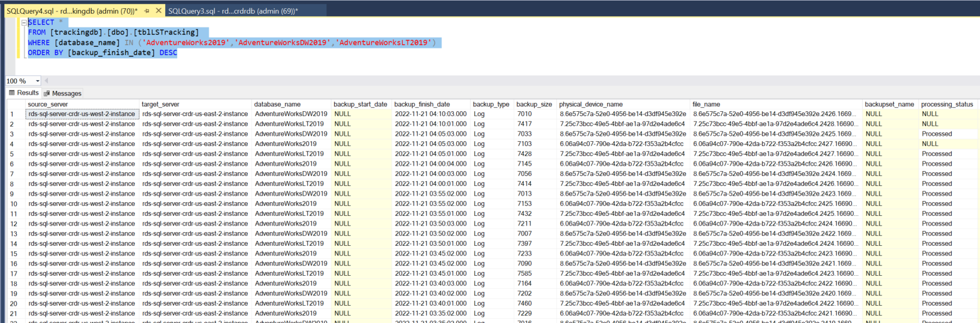This screenshot has height=323, width=980.
Task: Click the file_name column header
Action: pyautogui.click(x=776, y=104)
